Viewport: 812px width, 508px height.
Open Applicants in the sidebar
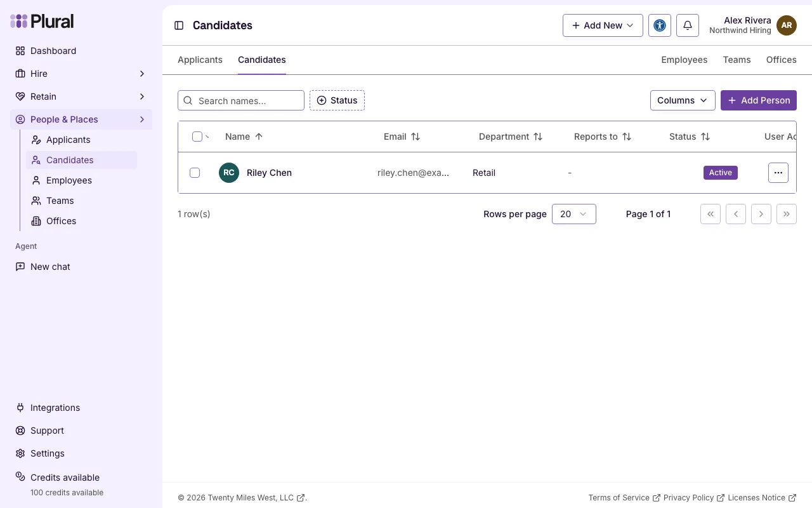(x=81, y=140)
